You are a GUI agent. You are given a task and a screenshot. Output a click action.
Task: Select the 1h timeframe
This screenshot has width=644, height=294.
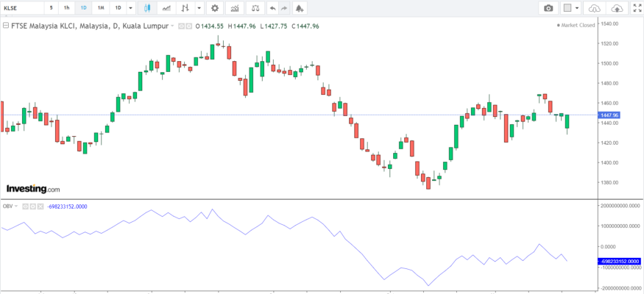click(67, 8)
